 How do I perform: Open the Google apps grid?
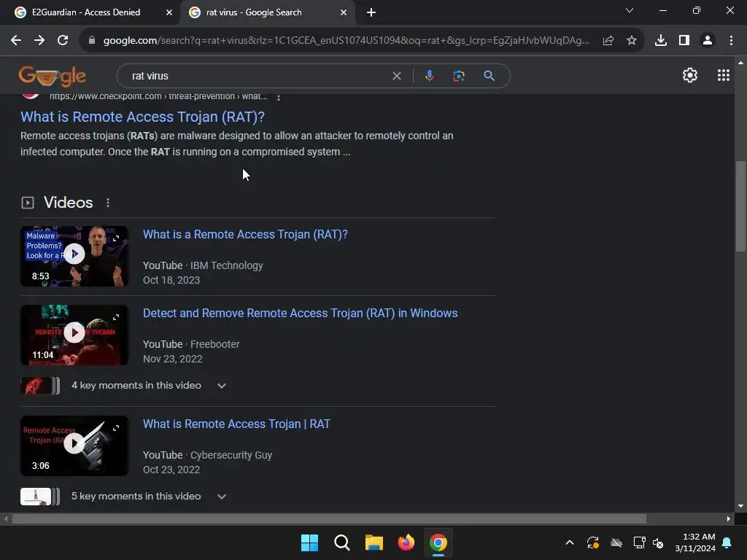coord(724,75)
